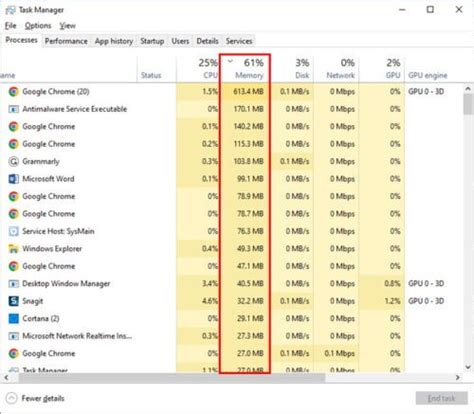Screen dimensions: 474x414
Task: Click the Microsoft Word process icon
Action: click(14, 179)
